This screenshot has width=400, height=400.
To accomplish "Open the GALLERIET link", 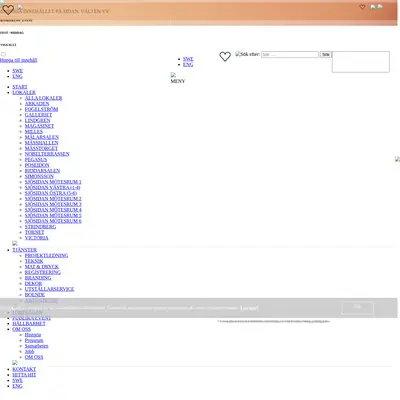I will click(38, 115).
